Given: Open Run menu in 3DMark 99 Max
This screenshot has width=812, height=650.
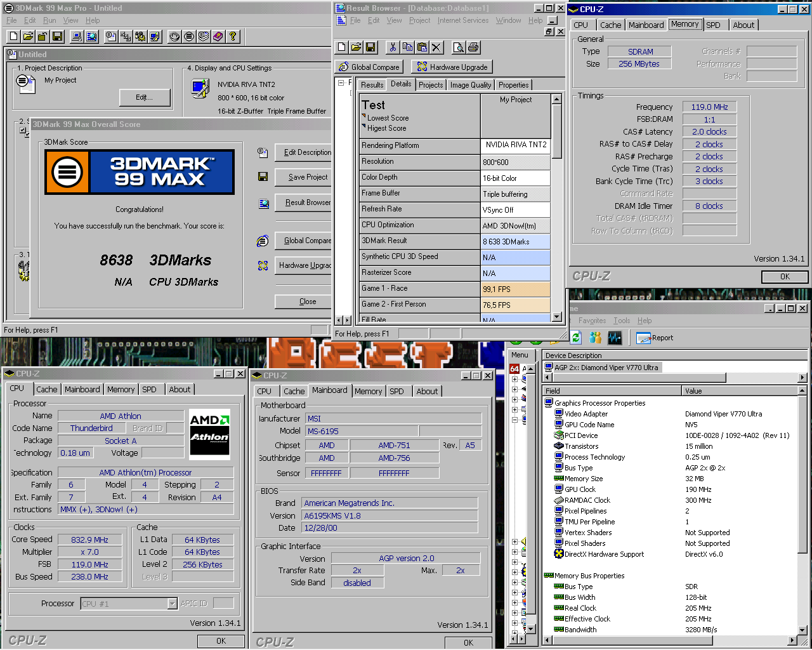Looking at the screenshot, I should click(49, 20).
